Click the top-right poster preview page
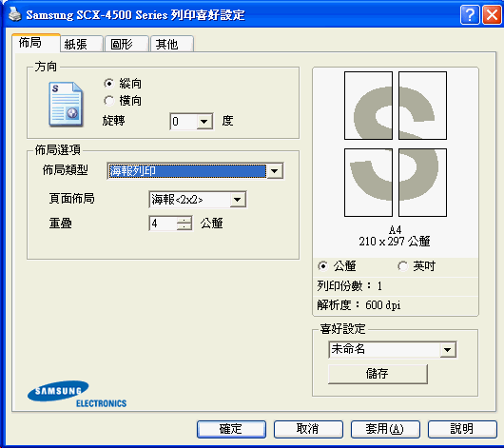Viewport: 504px width, 448px height. pyautogui.click(x=422, y=106)
